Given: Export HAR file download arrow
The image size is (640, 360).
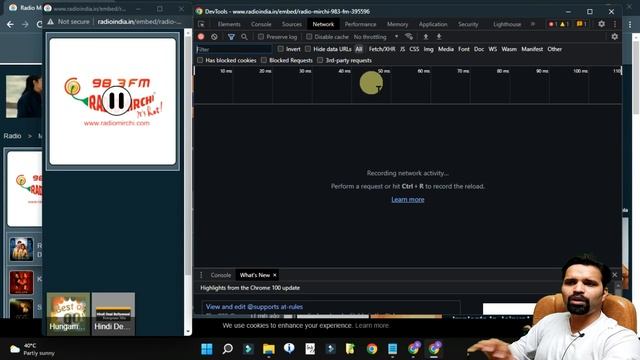Looking at the screenshot, I should (x=439, y=37).
